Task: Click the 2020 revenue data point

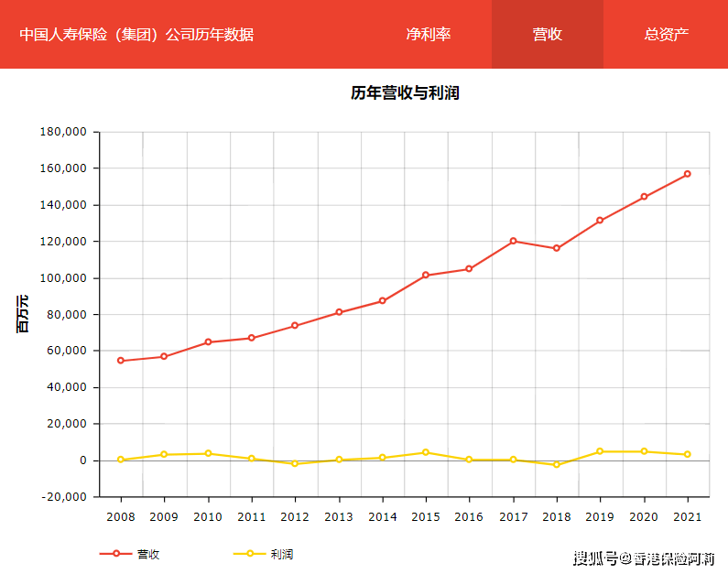Action: (644, 197)
